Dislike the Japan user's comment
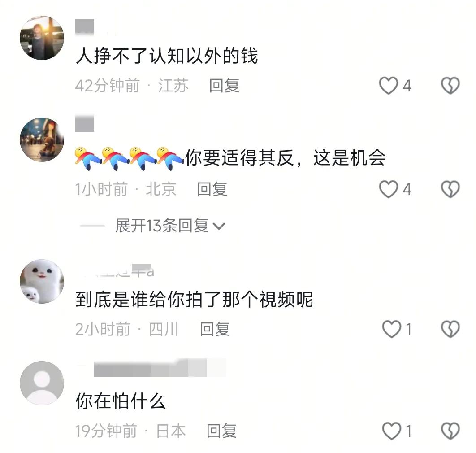 click(x=450, y=431)
